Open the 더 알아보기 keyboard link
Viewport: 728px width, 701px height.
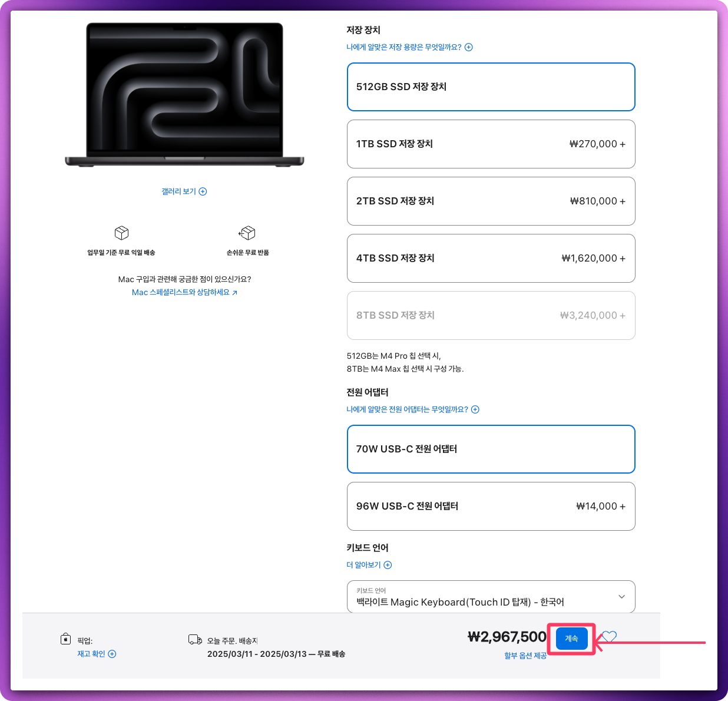pos(363,565)
